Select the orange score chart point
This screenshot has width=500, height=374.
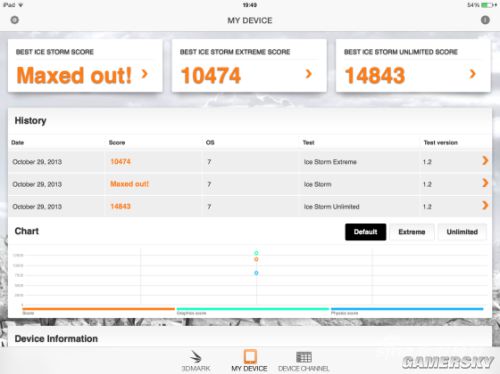click(x=256, y=259)
